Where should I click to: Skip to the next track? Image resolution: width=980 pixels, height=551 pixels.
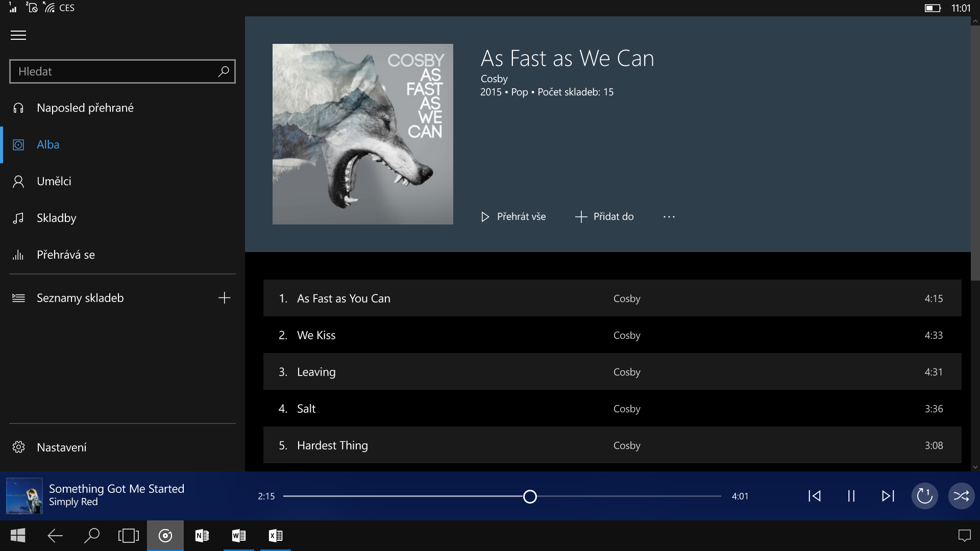tap(888, 495)
